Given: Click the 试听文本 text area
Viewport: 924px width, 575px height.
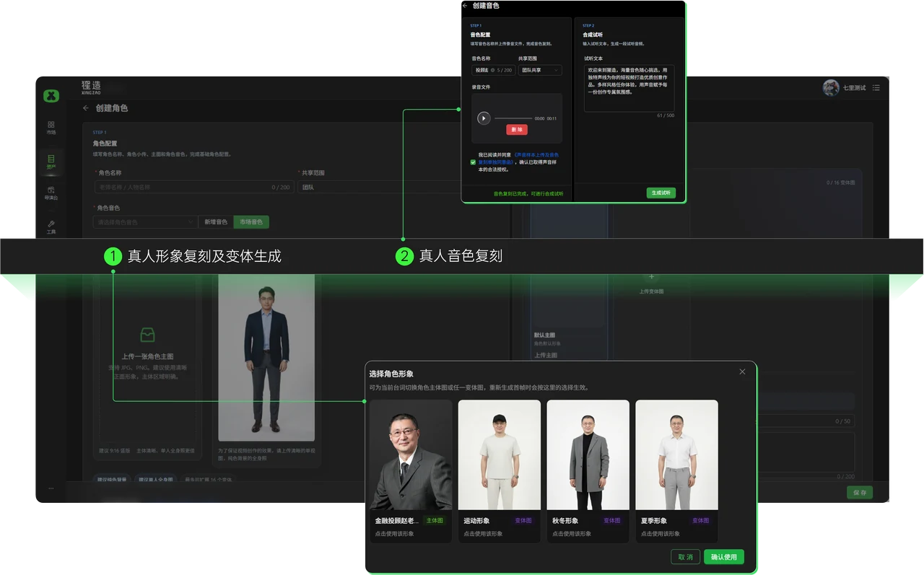Looking at the screenshot, I should [x=629, y=88].
